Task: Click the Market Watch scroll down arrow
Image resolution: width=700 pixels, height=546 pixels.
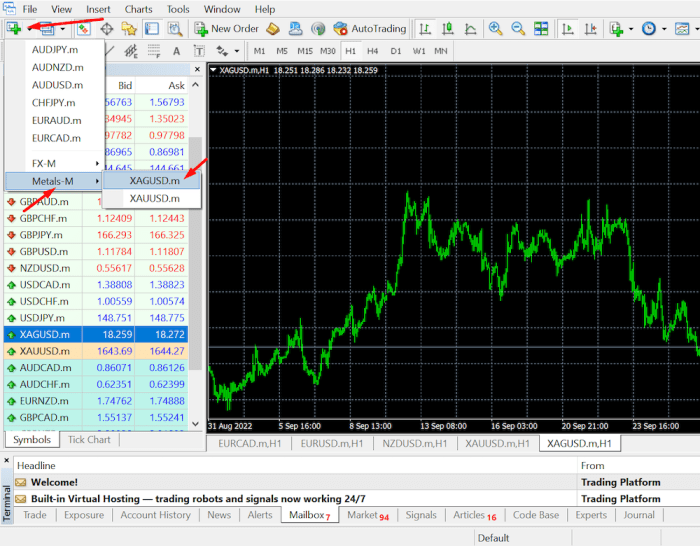Action: tap(196, 423)
